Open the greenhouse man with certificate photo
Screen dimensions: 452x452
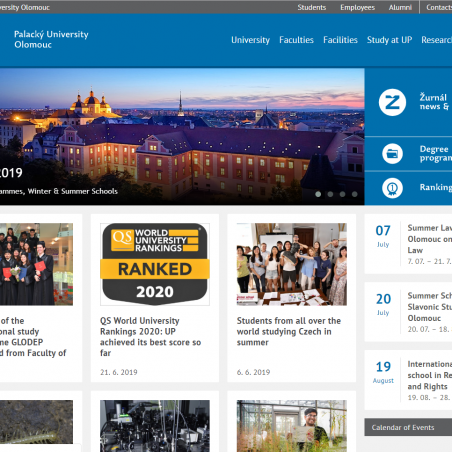(x=292, y=426)
